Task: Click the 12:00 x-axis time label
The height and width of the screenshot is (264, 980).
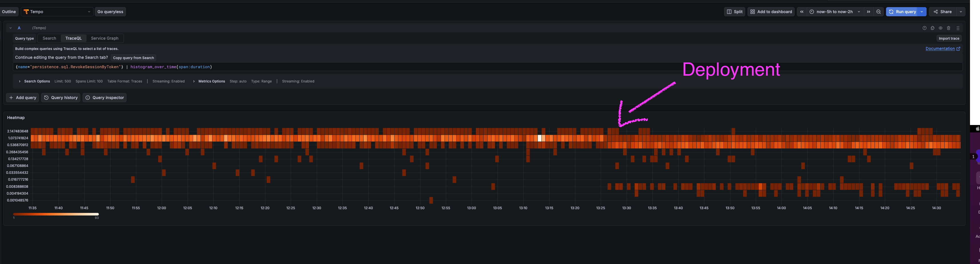Action: (162, 208)
